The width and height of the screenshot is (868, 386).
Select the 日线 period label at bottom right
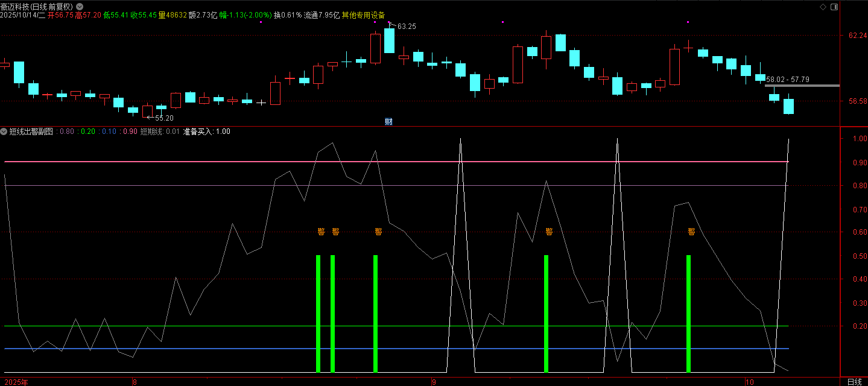tap(854, 382)
